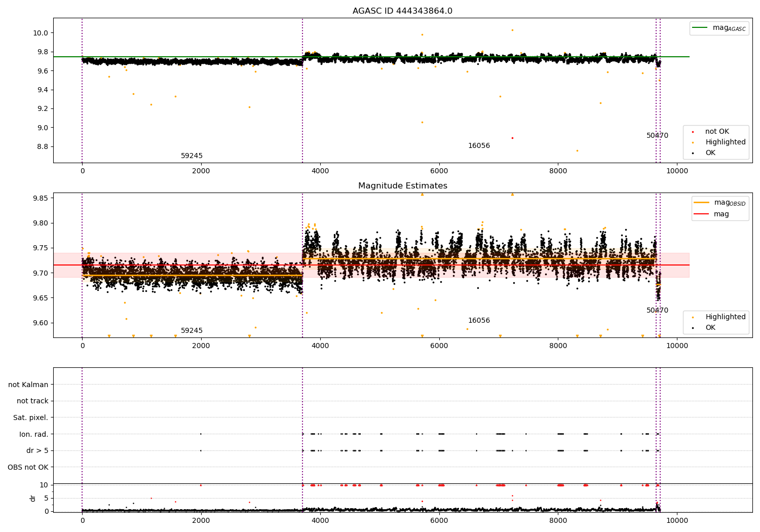The image size is (760, 532).
Task: Click the green line sample in mag AGASC legend
Action: pos(700,28)
